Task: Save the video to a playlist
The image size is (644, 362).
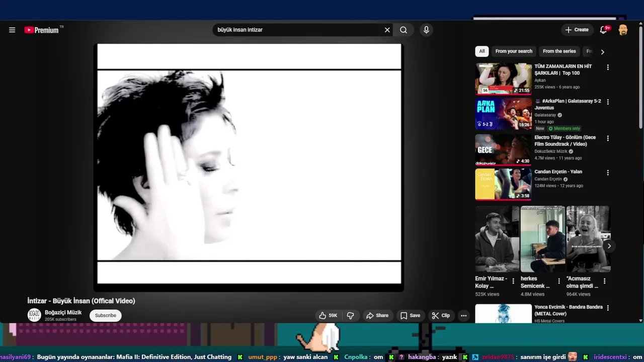Action: click(x=410, y=316)
